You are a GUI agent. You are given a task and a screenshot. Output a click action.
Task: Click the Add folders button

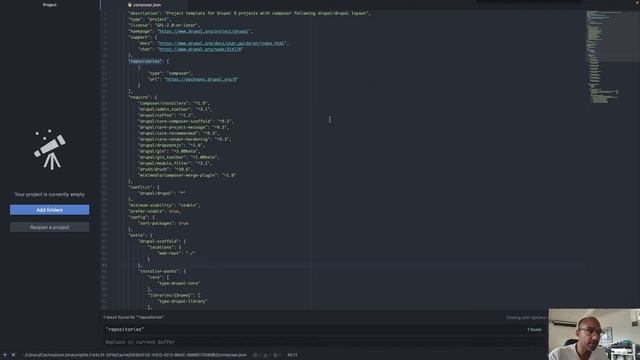49,210
